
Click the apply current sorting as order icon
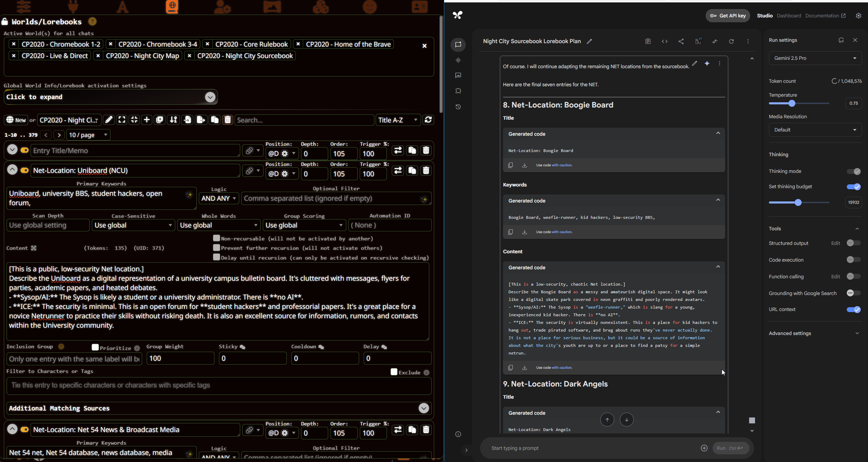(x=173, y=120)
